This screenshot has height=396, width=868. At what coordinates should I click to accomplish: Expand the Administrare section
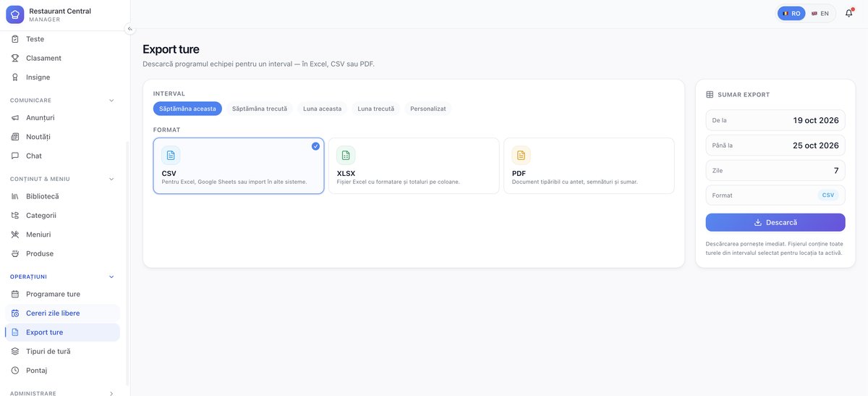(x=111, y=394)
